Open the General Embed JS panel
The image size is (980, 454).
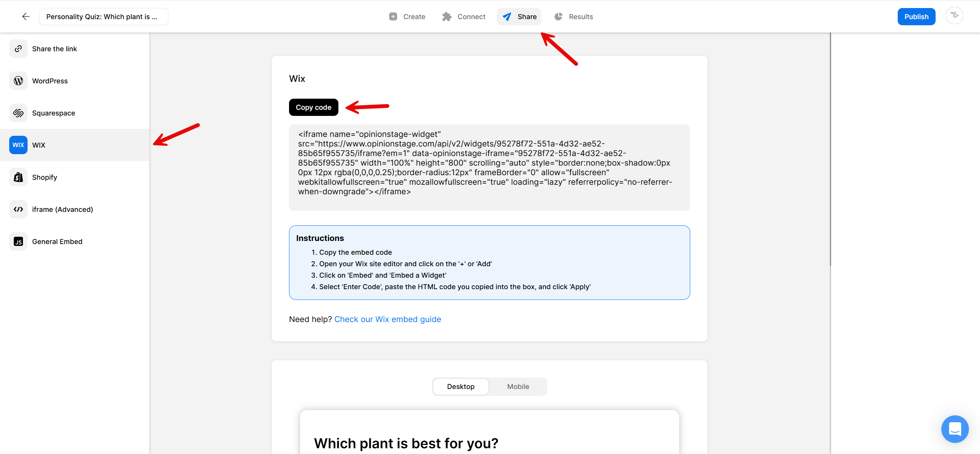(x=57, y=241)
